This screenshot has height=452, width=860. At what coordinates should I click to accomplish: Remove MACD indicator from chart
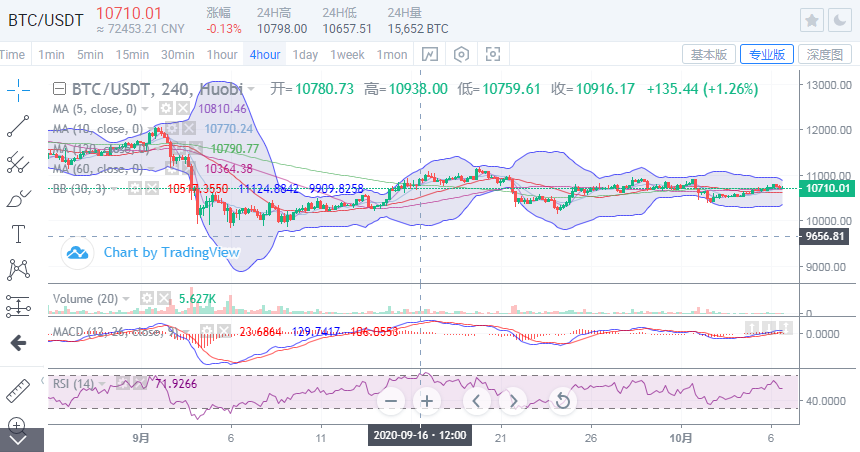[x=223, y=331]
